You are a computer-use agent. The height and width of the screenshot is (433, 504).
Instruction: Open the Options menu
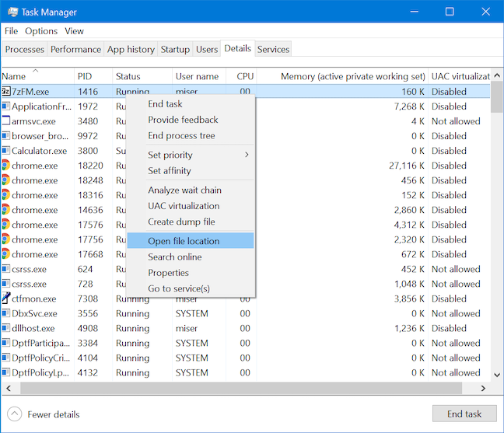coord(41,31)
